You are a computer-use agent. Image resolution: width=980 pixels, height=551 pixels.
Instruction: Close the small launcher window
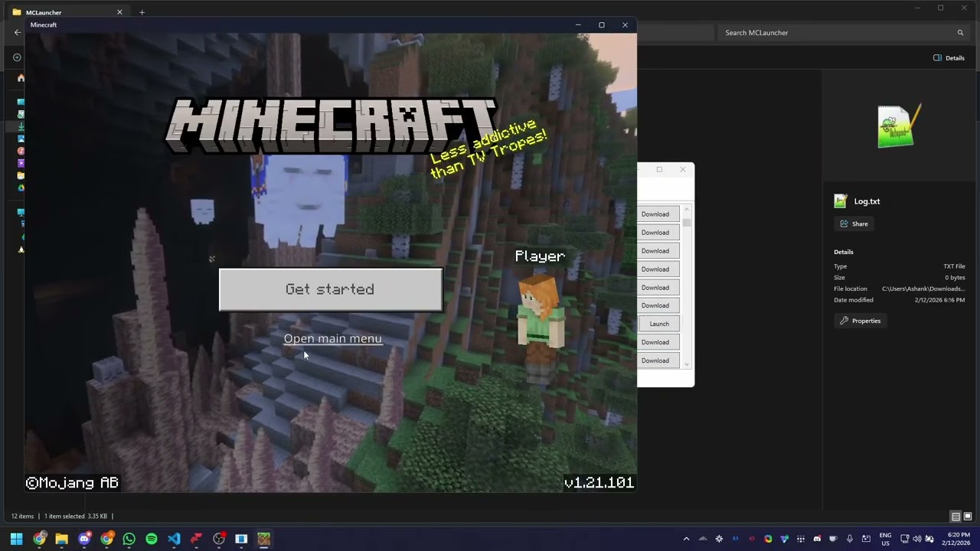(683, 169)
